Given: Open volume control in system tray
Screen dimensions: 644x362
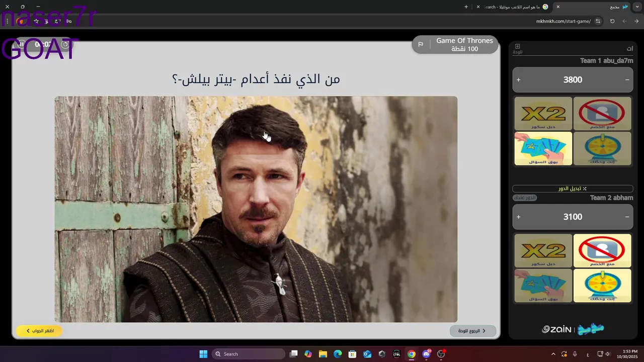Looking at the screenshot, I should click(608, 354).
